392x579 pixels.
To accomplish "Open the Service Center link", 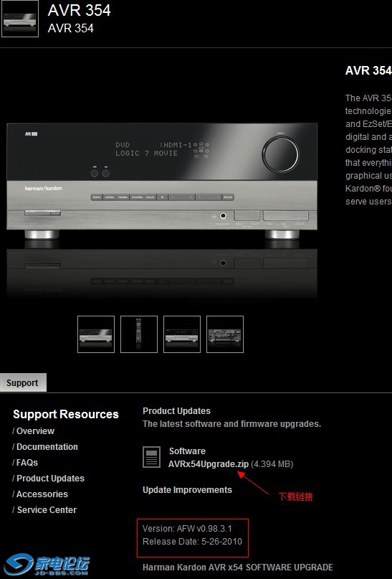I will tap(47, 510).
